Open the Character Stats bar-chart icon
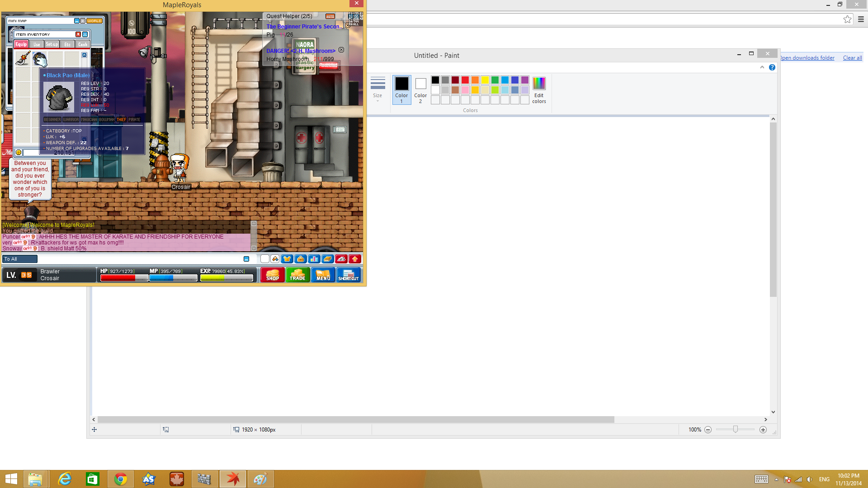868x488 pixels. click(315, 259)
